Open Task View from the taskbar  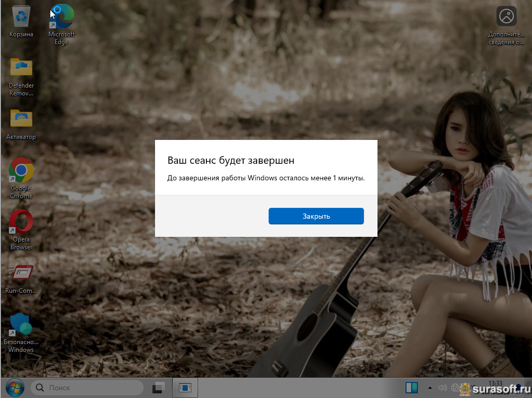tap(159, 388)
